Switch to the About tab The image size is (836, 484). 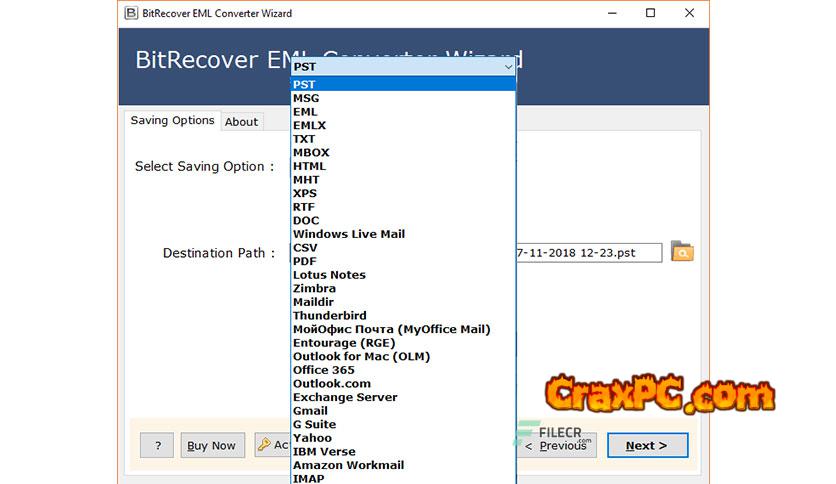click(x=241, y=122)
